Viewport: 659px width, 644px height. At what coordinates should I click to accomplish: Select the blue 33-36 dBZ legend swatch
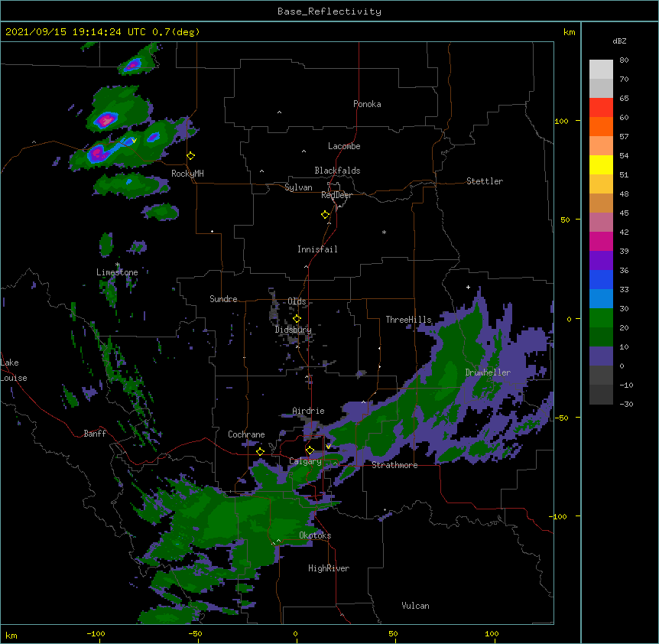tap(601, 279)
